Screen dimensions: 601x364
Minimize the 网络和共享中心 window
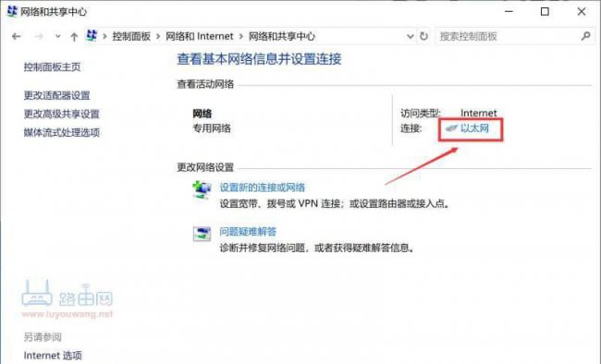(509, 11)
